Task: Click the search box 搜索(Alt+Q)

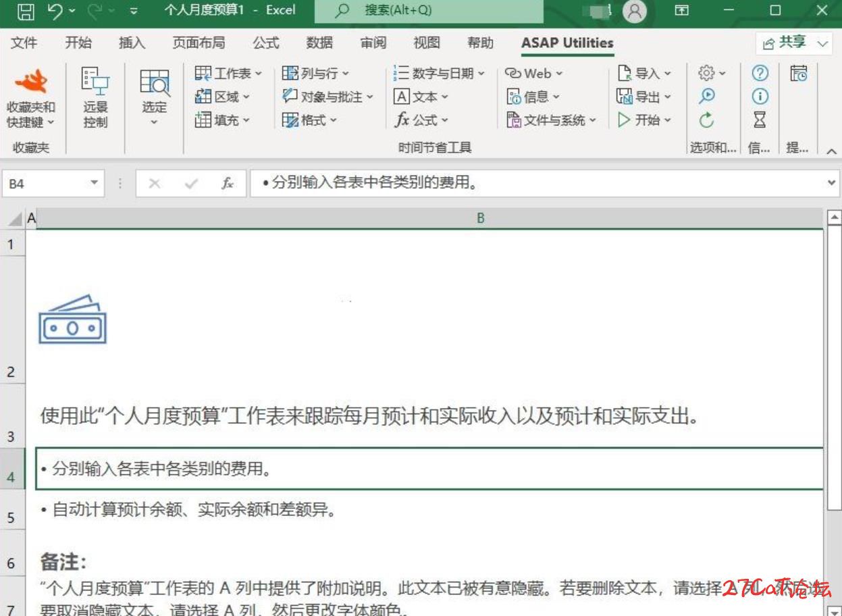Action: (429, 11)
